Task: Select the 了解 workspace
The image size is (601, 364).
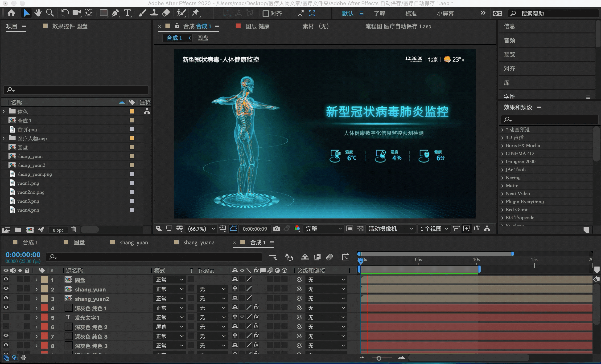Action: [379, 13]
